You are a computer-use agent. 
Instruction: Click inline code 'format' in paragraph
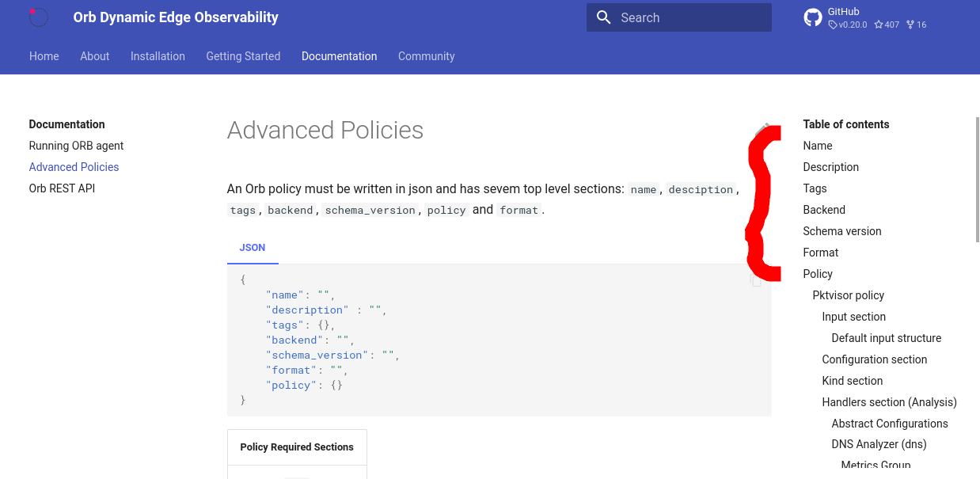pos(519,211)
